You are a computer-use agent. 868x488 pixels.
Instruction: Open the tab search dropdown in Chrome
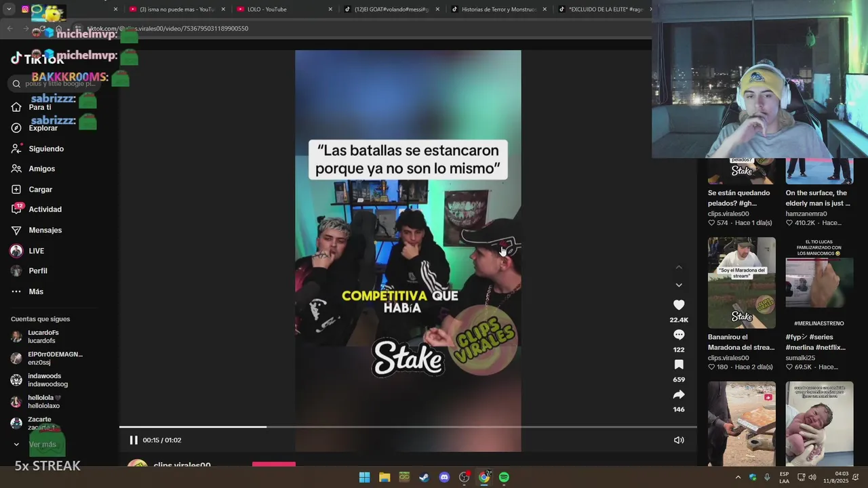pyautogui.click(x=9, y=9)
